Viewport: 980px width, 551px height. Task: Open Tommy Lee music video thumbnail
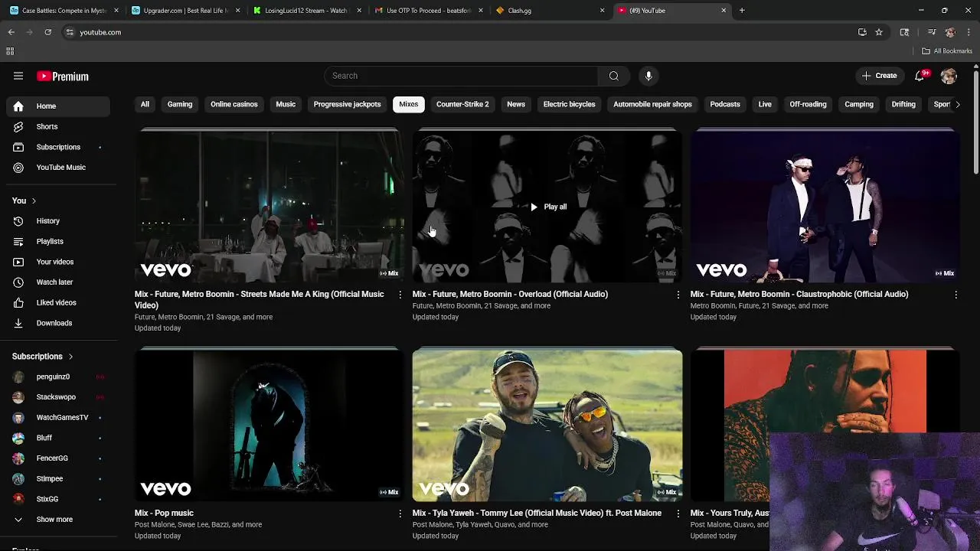(x=547, y=425)
